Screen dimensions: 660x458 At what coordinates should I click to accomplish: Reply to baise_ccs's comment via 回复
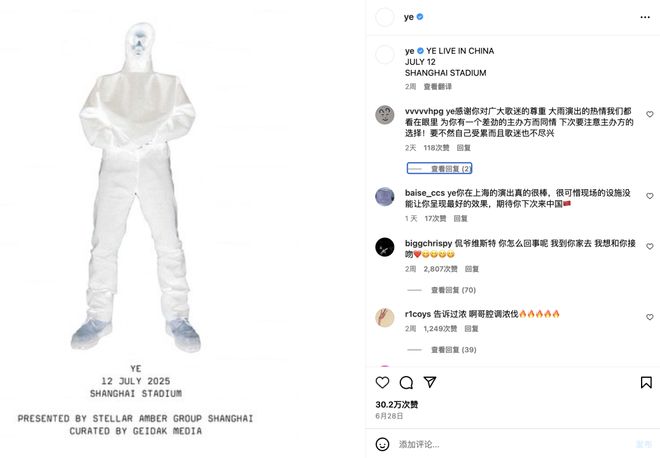pyautogui.click(x=460, y=218)
